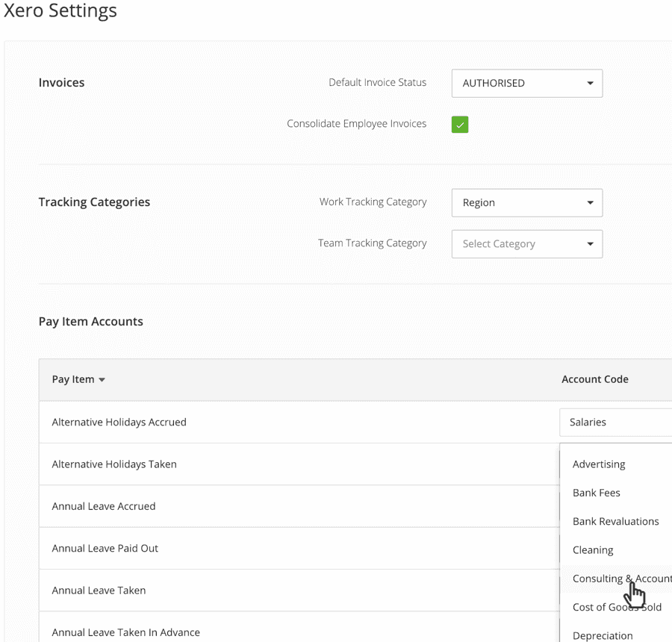The height and width of the screenshot is (642, 672).
Task: Click the Pay Item column sort arrow
Action: tap(102, 379)
